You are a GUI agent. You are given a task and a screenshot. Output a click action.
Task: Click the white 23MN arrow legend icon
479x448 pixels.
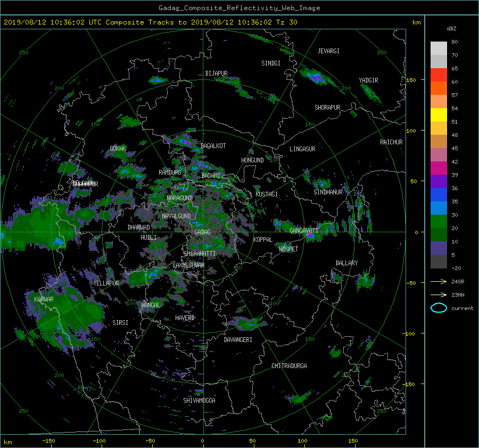pos(439,295)
